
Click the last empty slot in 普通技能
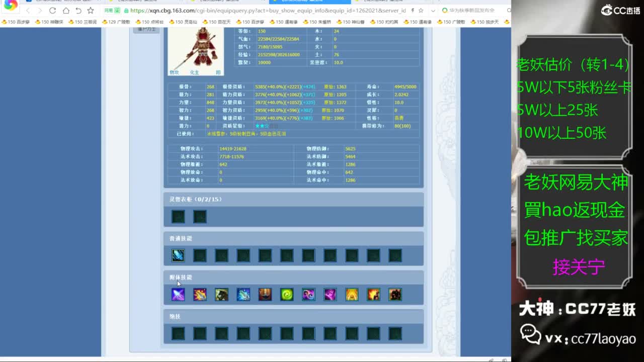[x=395, y=255]
